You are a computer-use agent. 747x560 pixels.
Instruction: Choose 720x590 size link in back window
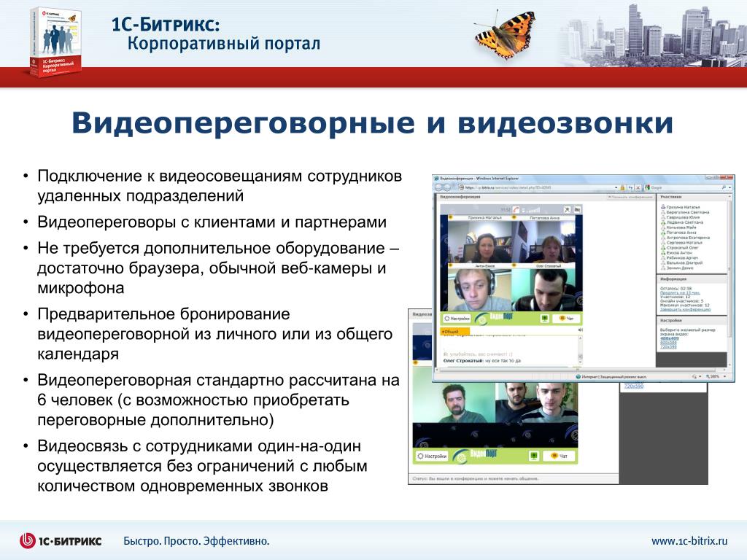coord(634,386)
